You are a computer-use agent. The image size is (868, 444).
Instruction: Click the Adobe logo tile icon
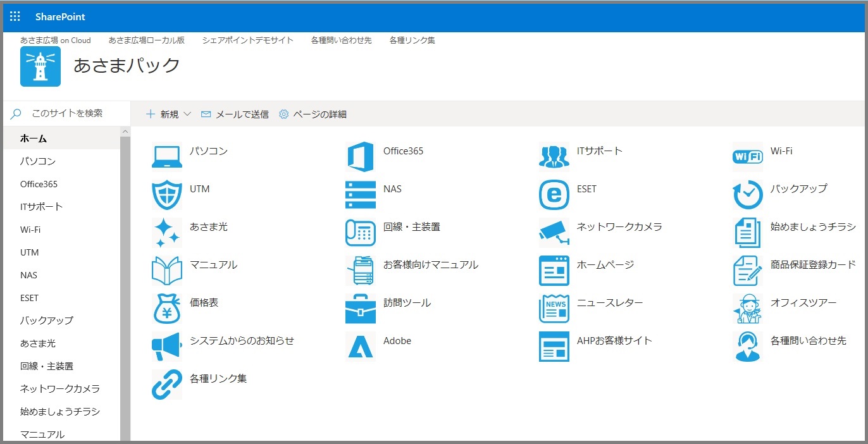pos(361,347)
